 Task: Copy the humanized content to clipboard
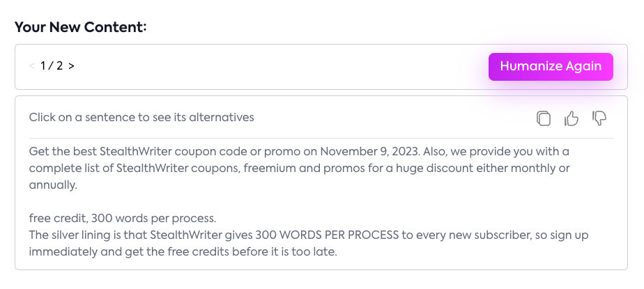[544, 118]
